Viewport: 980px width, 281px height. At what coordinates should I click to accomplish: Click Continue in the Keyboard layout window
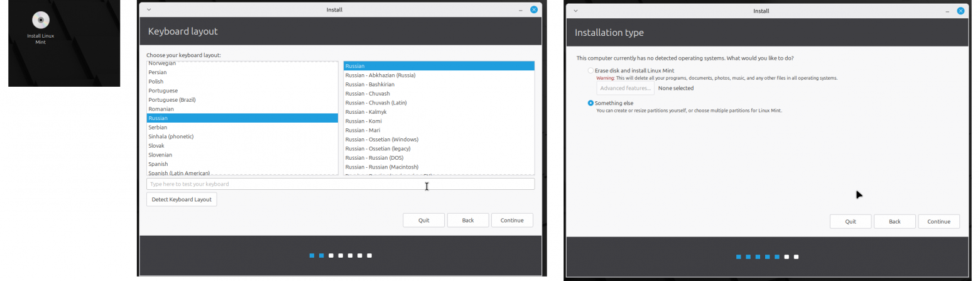pos(512,220)
